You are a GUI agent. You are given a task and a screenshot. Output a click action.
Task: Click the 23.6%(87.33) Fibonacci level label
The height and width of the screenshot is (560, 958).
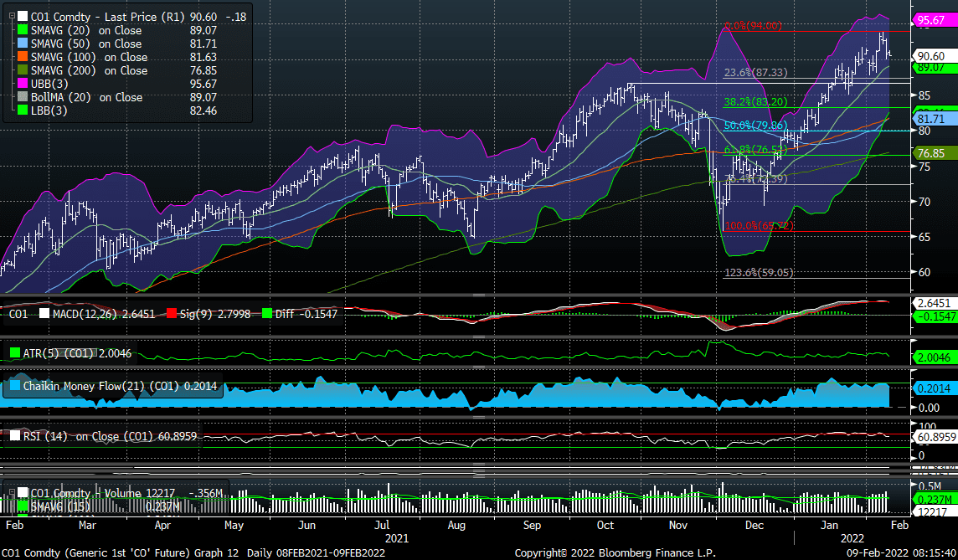[756, 73]
